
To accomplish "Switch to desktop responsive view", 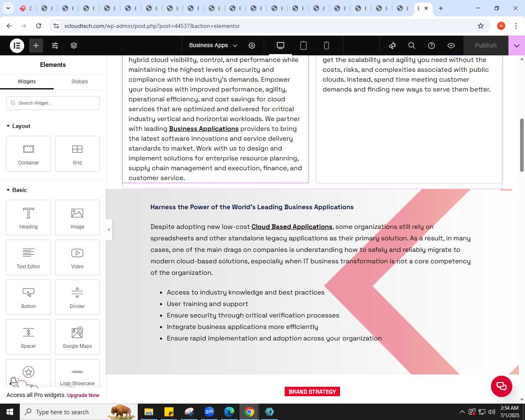I will pos(281,46).
